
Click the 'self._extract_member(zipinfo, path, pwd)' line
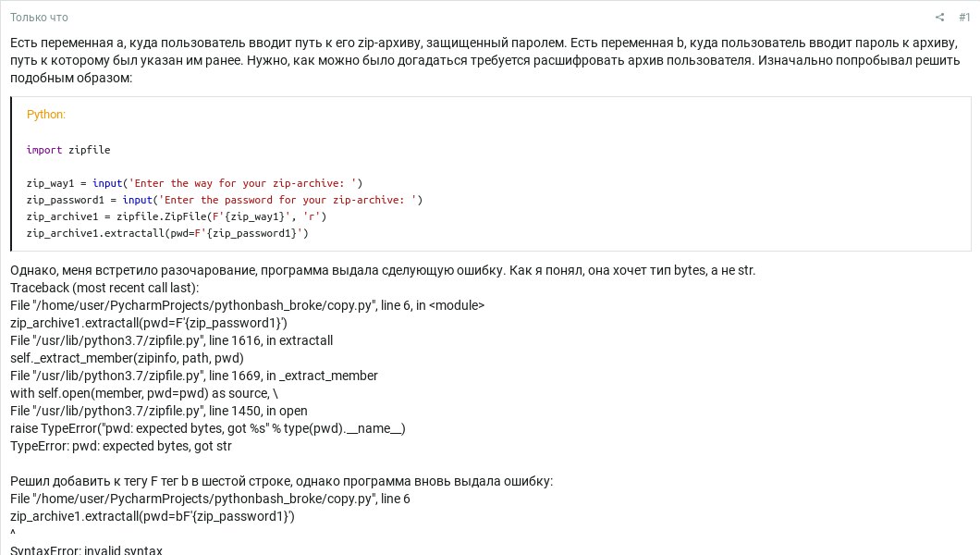[127, 358]
